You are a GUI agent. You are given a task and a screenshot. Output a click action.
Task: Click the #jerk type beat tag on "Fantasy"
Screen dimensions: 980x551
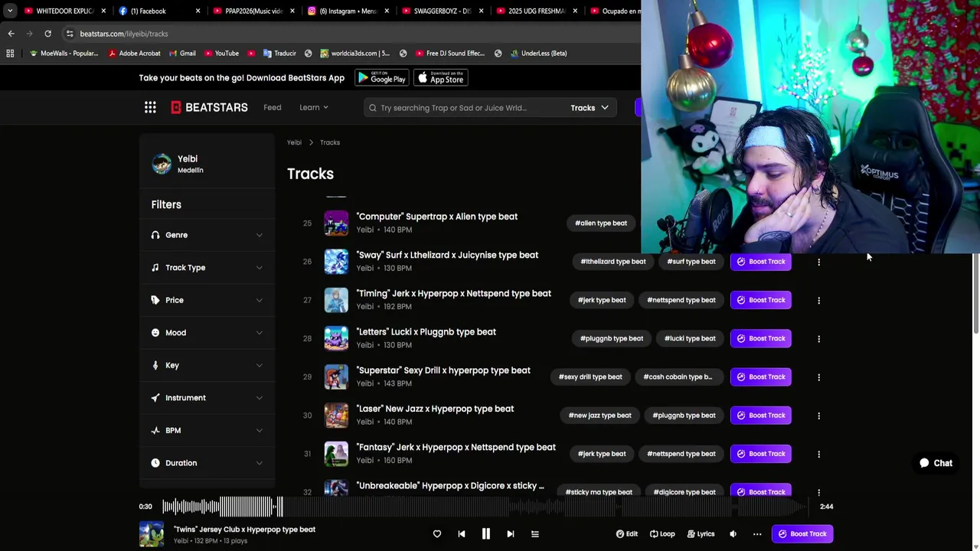coord(602,454)
